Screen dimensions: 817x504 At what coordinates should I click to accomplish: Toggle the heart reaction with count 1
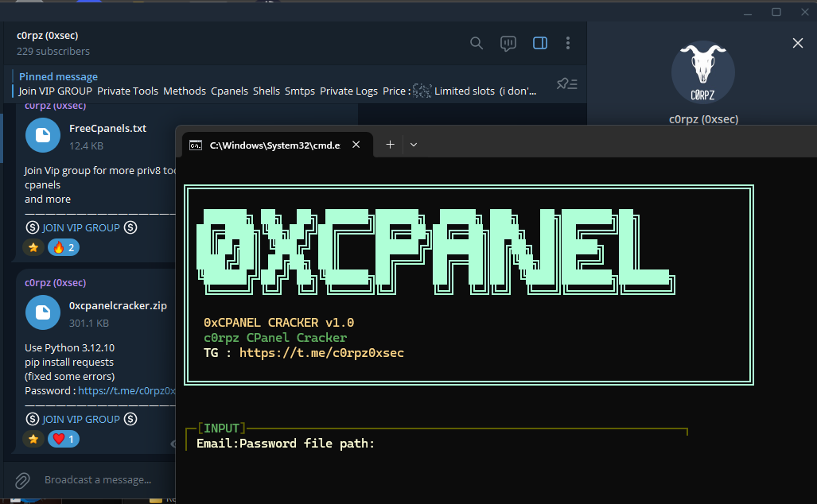[x=64, y=439]
